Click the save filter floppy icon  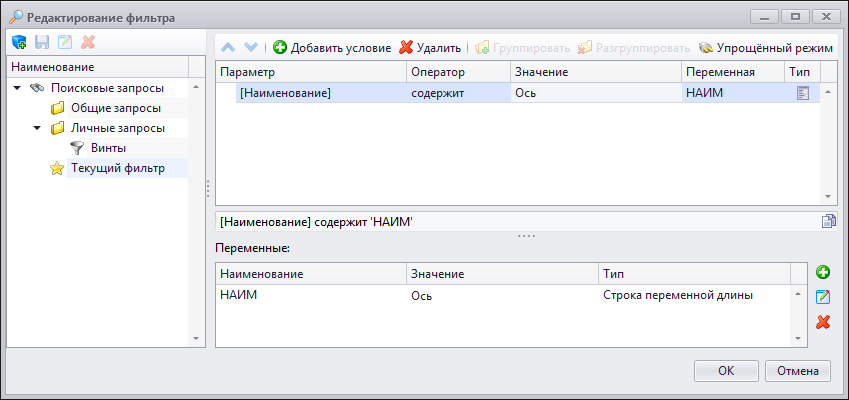pyautogui.click(x=42, y=42)
